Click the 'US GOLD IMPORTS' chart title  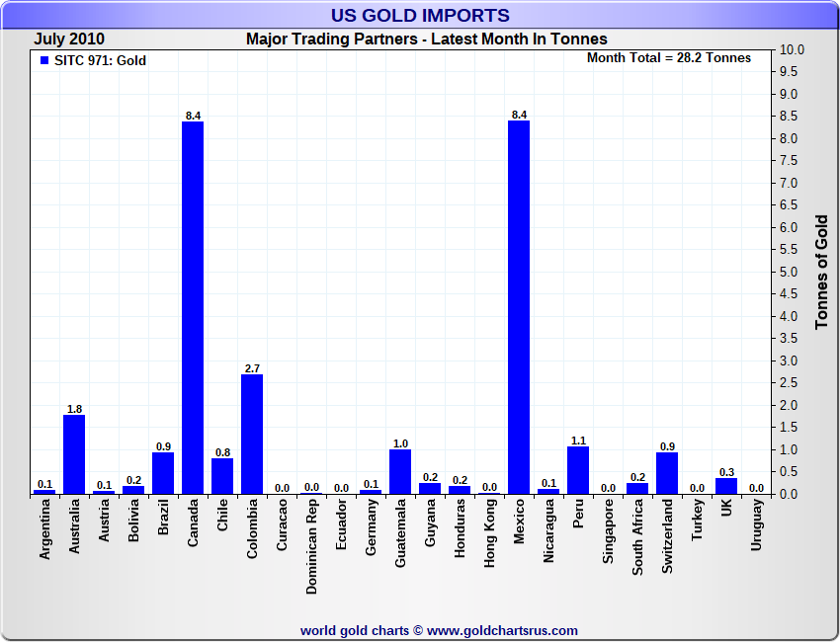point(420,15)
